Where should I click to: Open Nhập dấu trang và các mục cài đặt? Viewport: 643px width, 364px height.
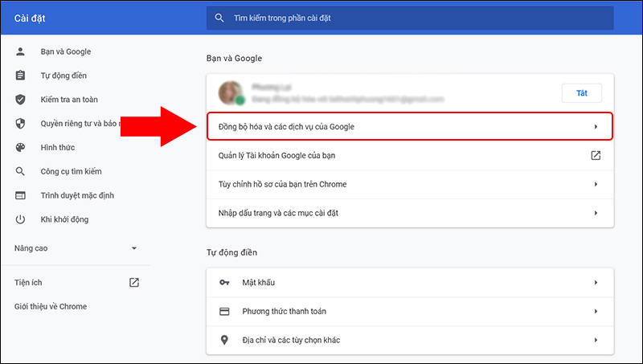(410, 213)
